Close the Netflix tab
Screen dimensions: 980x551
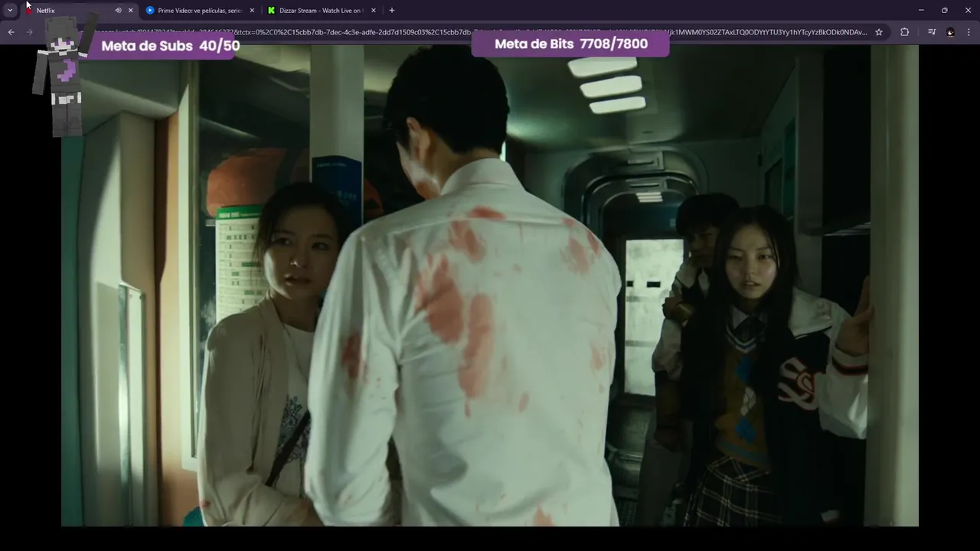pos(130,11)
